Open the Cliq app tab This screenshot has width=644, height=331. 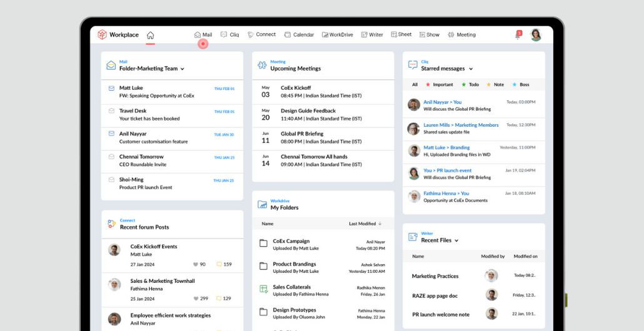pyautogui.click(x=229, y=35)
